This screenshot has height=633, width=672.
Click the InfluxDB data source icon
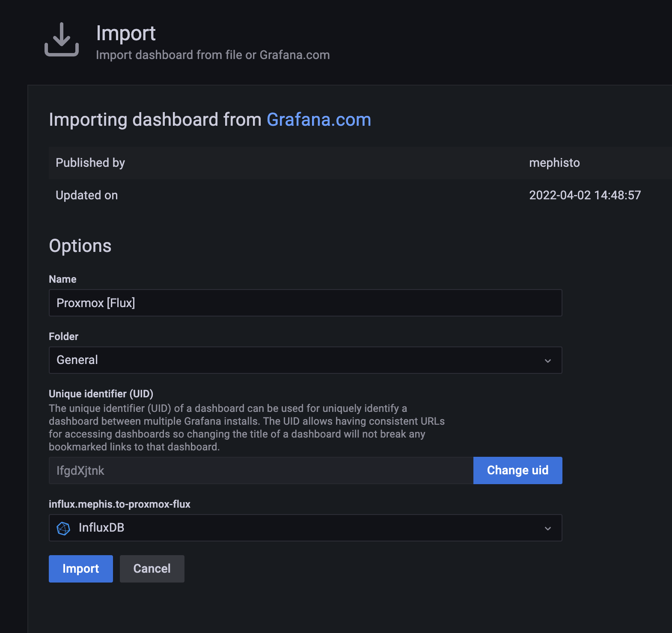point(63,528)
